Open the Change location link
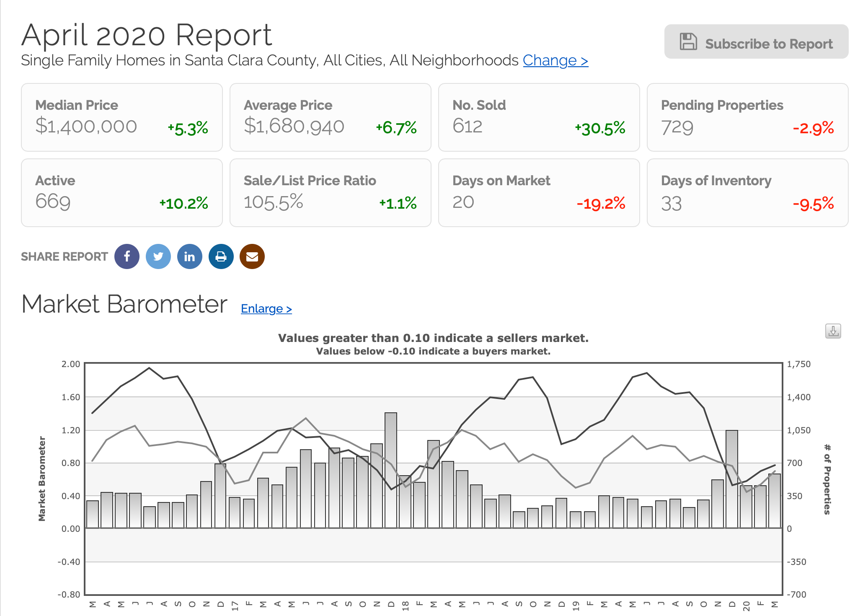Image resolution: width=868 pixels, height=616 pixels. point(555,60)
